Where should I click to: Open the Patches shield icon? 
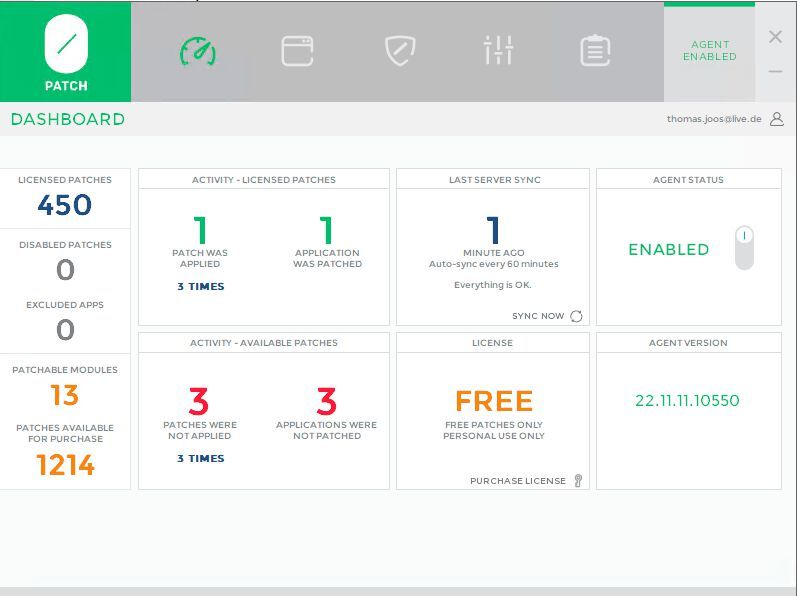click(400, 51)
